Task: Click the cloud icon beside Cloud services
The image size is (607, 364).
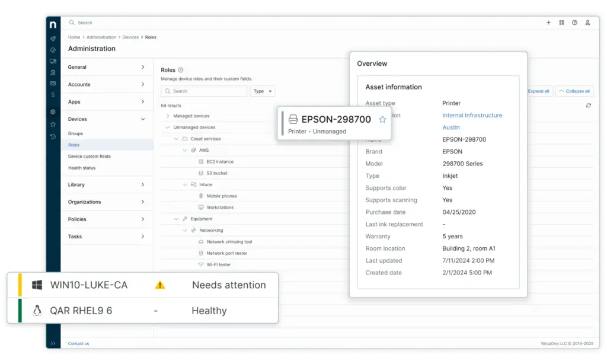Action: click(x=185, y=139)
